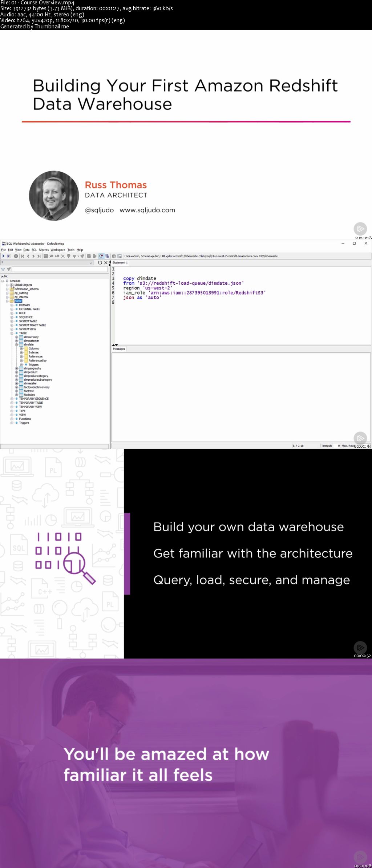The image size is (372, 868).
Task: Open the Data menu
Action: pos(26,250)
